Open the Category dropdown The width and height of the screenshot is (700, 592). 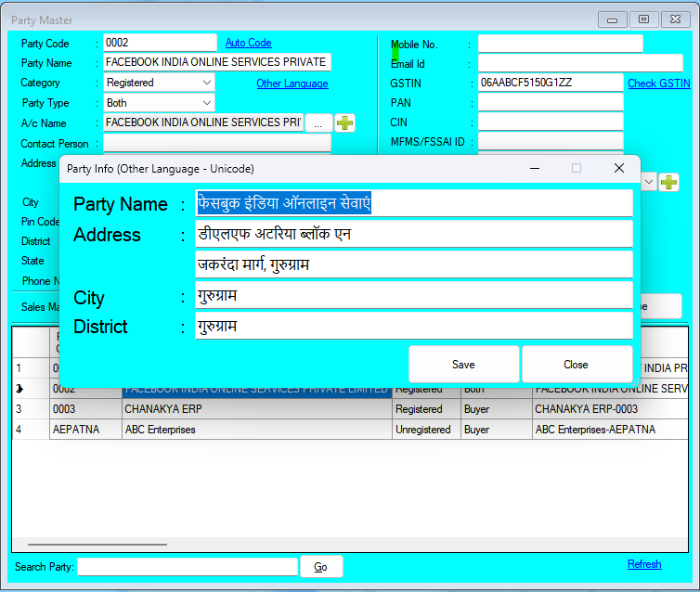(206, 83)
